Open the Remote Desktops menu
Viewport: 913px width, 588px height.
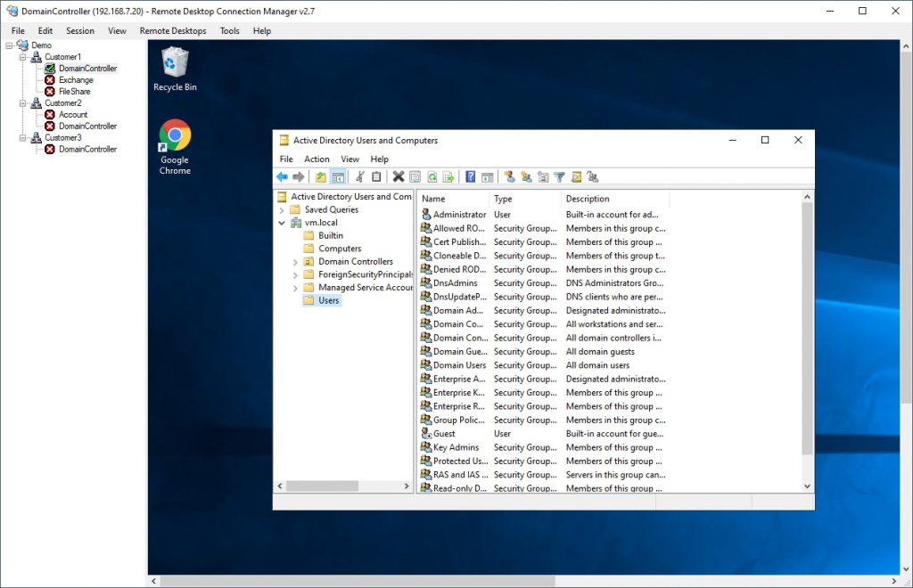173,30
